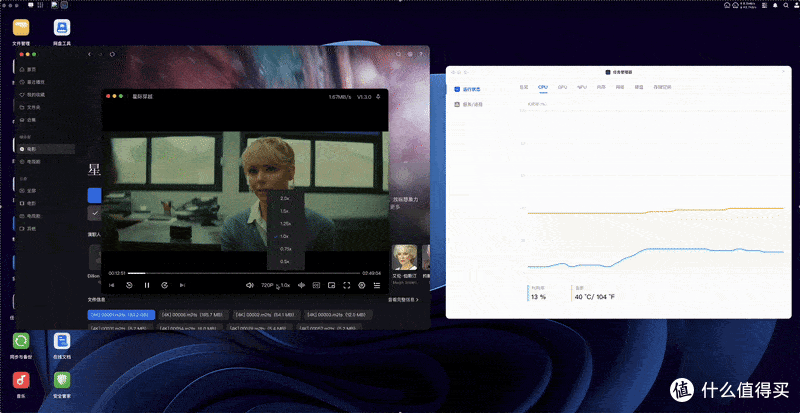Switch to the NPU tab
The image size is (800, 413).
pos(582,87)
